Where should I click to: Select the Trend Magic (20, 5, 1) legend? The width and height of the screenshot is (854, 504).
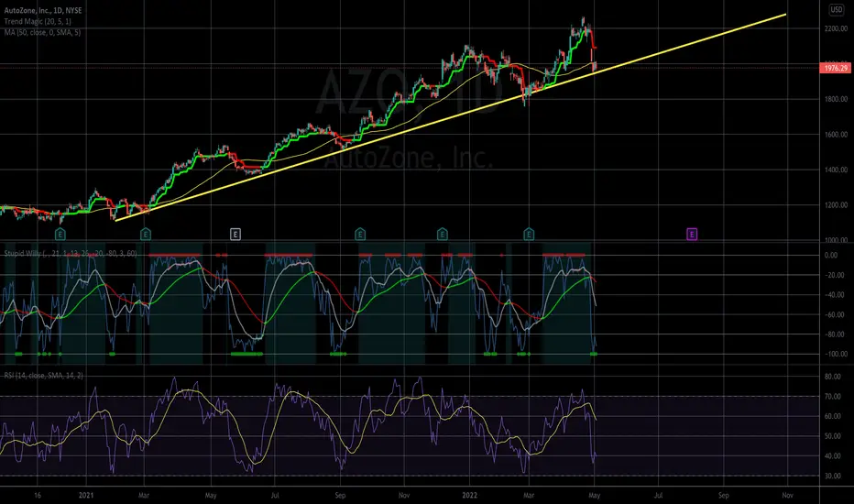(37, 21)
